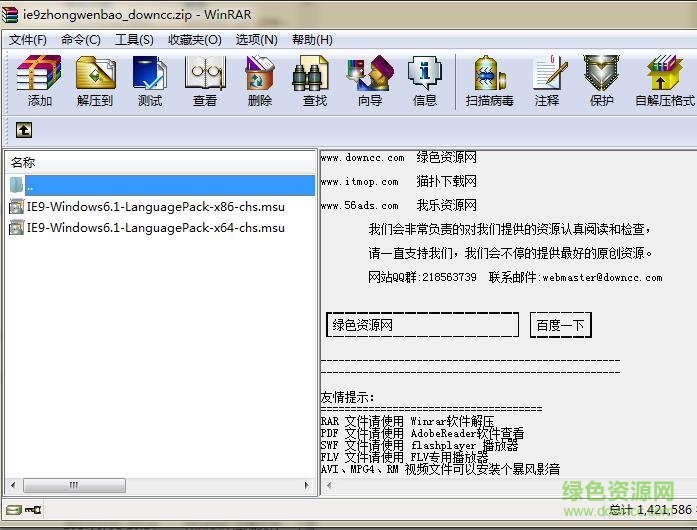The image size is (697, 530).
Task: Run the 测试 (Test) archive tool
Action: pos(150,81)
